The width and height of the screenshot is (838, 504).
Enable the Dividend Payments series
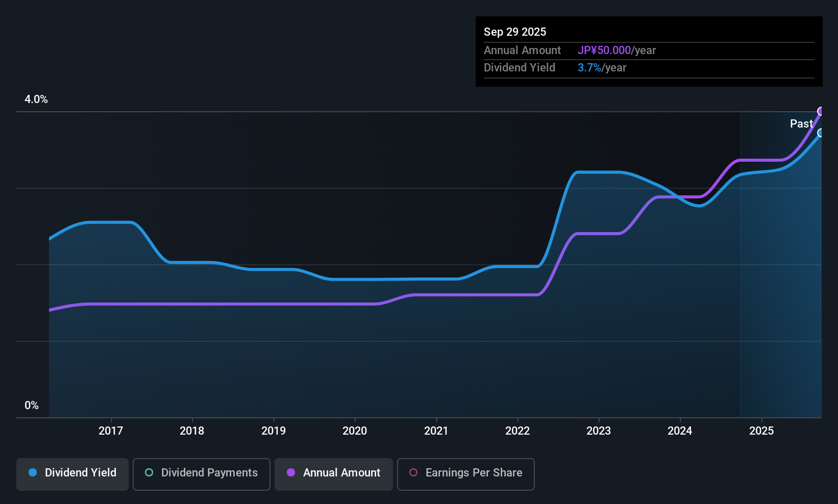[201, 474]
